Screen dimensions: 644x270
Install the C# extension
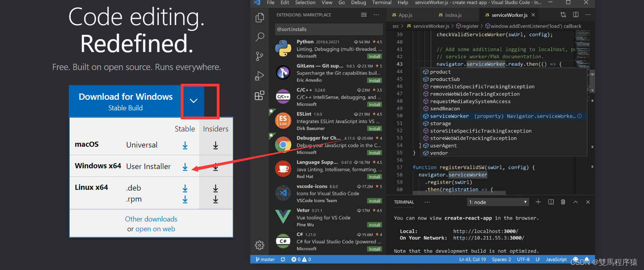pyautogui.click(x=374, y=249)
